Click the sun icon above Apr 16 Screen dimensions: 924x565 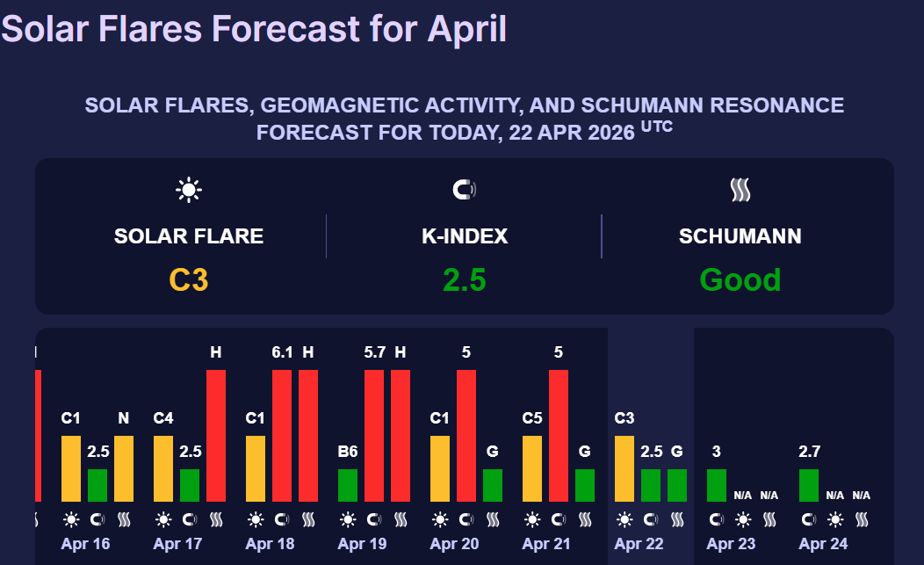tap(71, 518)
